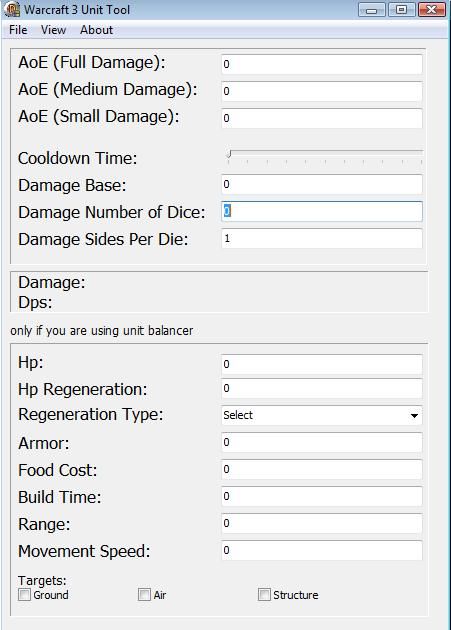Open the About menu

coord(96,30)
